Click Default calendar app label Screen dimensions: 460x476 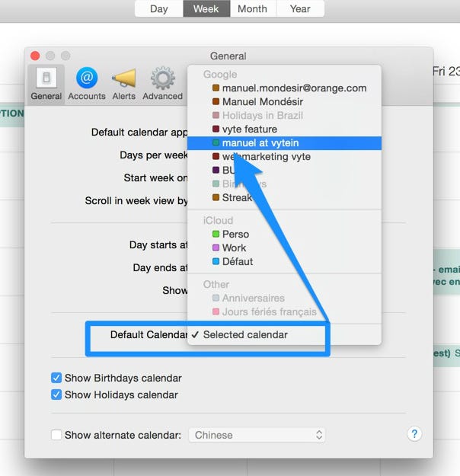(x=139, y=133)
